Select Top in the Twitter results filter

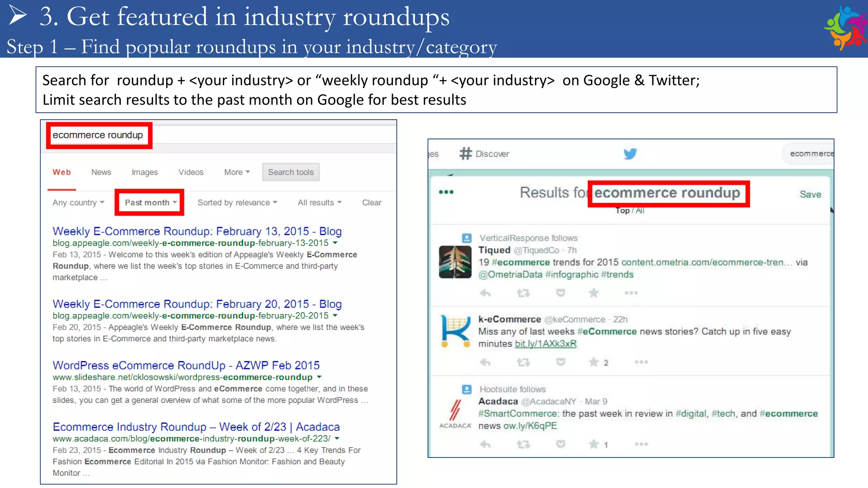click(622, 211)
